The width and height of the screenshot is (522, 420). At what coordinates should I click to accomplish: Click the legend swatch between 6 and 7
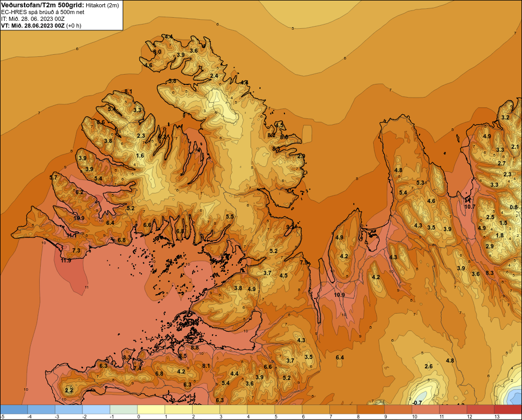tap(316, 409)
